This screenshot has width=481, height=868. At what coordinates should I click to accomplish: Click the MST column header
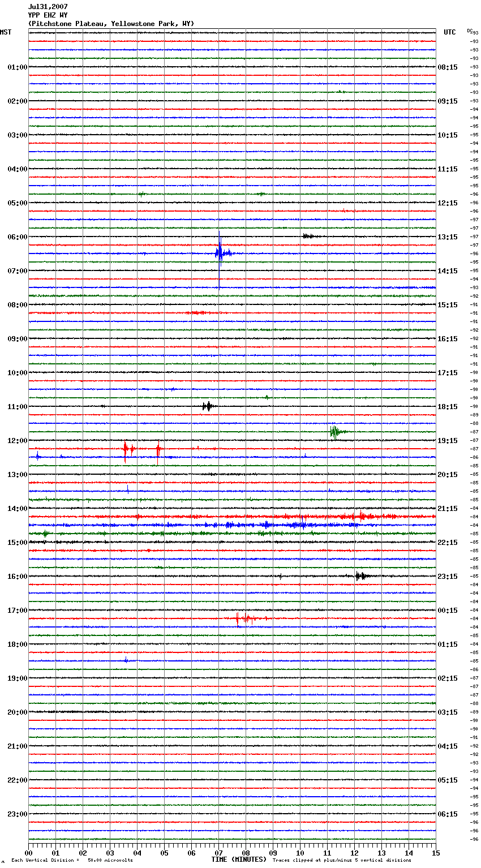click(6, 32)
